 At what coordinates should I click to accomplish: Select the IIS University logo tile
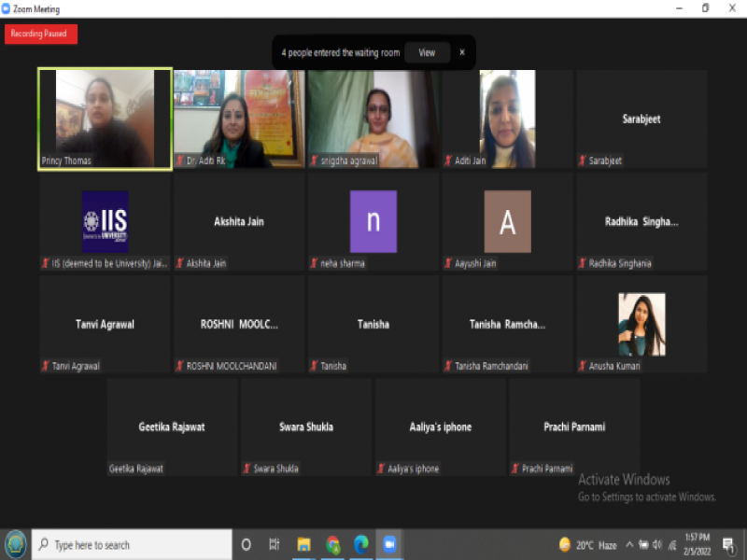point(105,222)
